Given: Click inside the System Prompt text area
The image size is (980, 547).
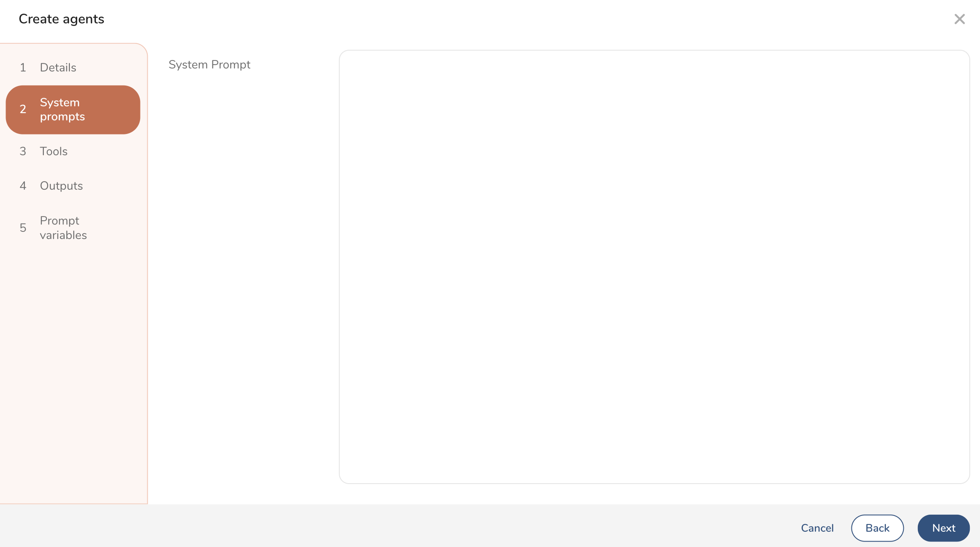Looking at the screenshot, I should click(x=654, y=266).
